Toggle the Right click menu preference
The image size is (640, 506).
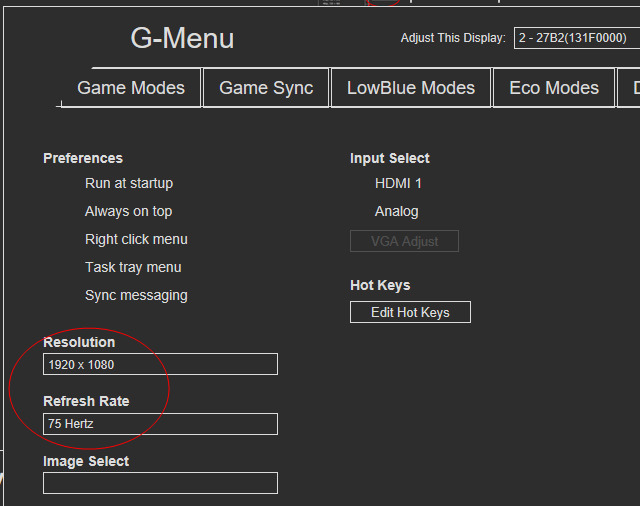136,239
